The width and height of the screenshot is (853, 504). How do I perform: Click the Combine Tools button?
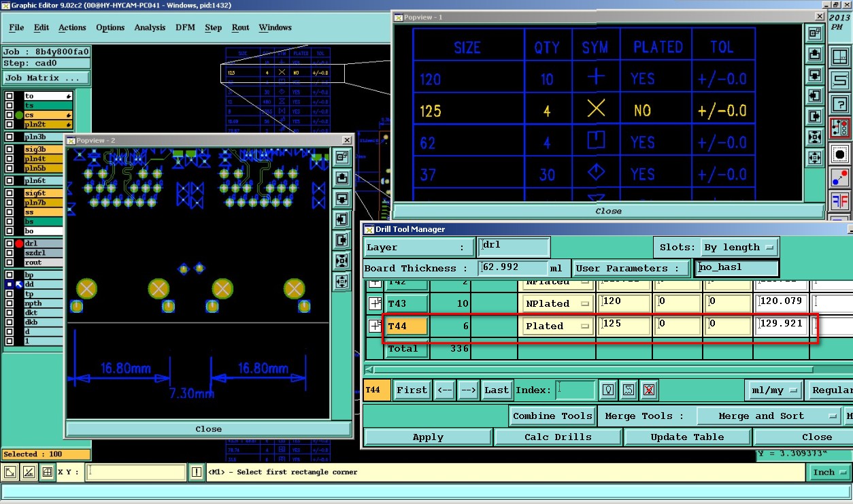(x=553, y=416)
